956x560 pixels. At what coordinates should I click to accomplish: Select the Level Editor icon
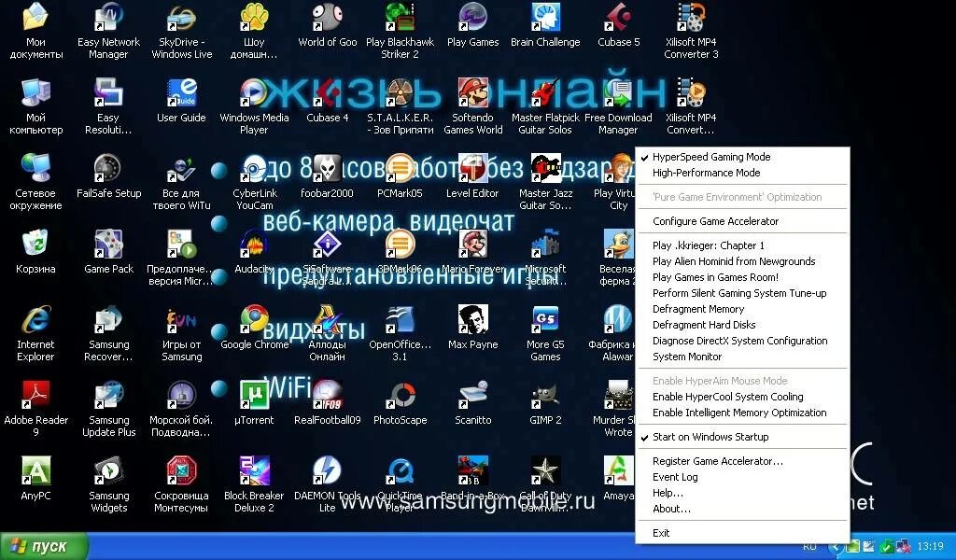point(472,169)
